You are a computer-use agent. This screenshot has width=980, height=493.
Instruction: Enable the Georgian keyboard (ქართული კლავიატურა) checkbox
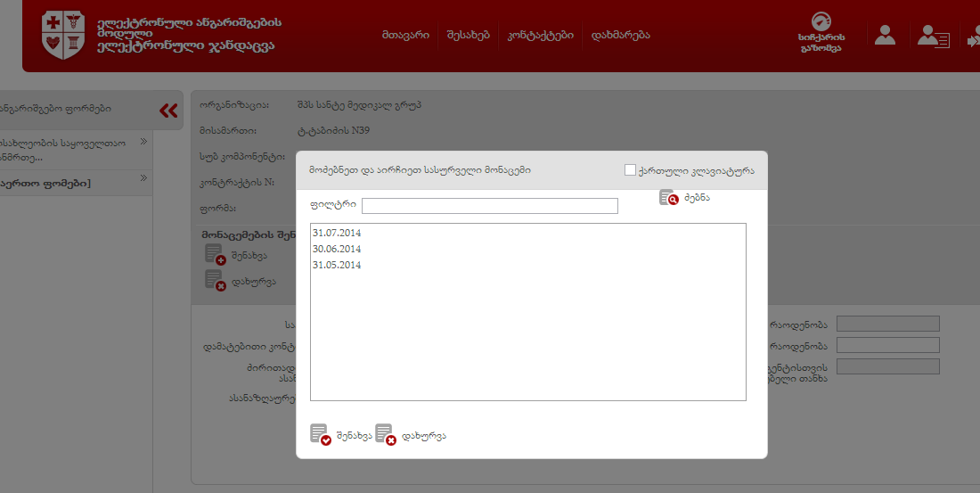(x=631, y=169)
